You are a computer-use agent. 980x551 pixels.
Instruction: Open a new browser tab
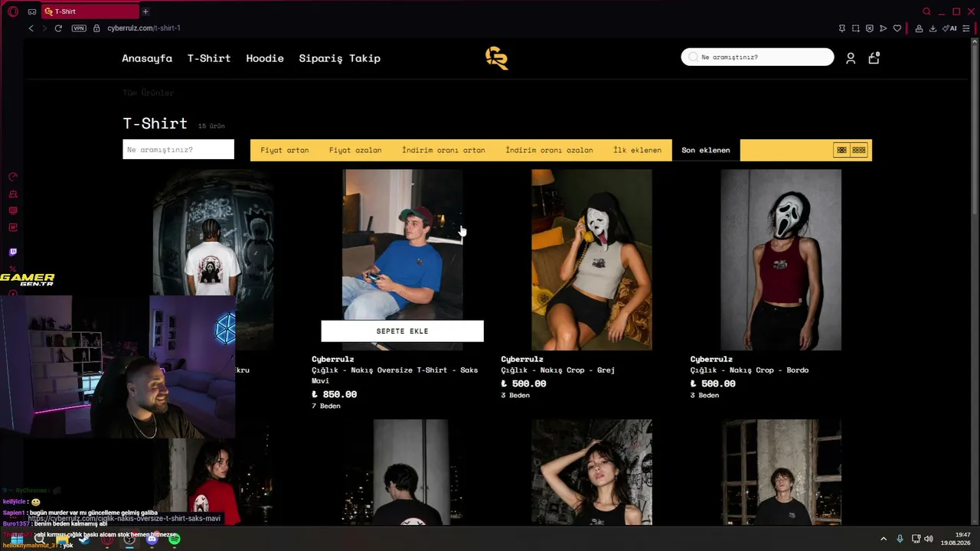pyautogui.click(x=145, y=11)
